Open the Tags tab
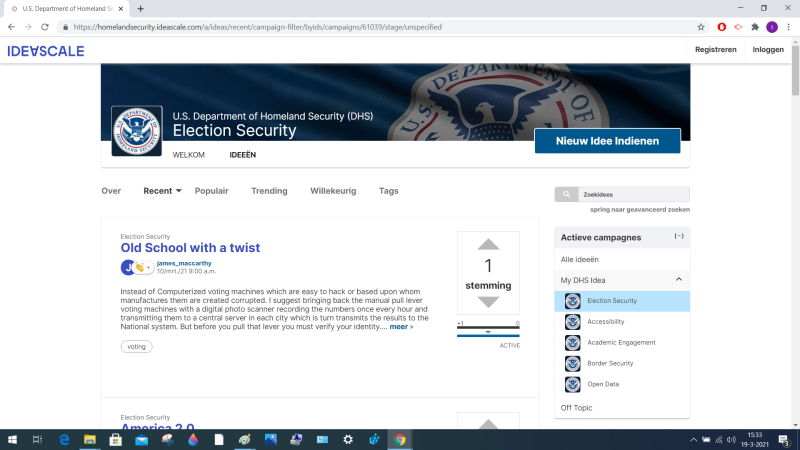 pos(389,191)
